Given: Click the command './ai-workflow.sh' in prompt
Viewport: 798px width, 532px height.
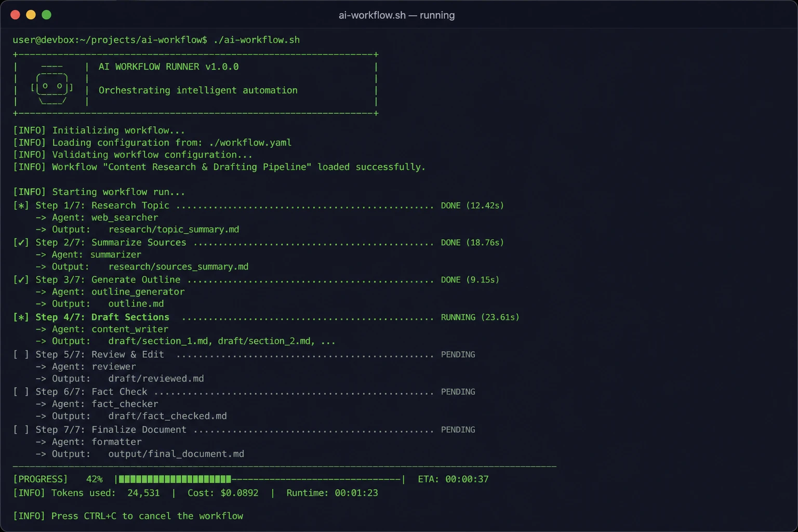Looking at the screenshot, I should (257, 40).
